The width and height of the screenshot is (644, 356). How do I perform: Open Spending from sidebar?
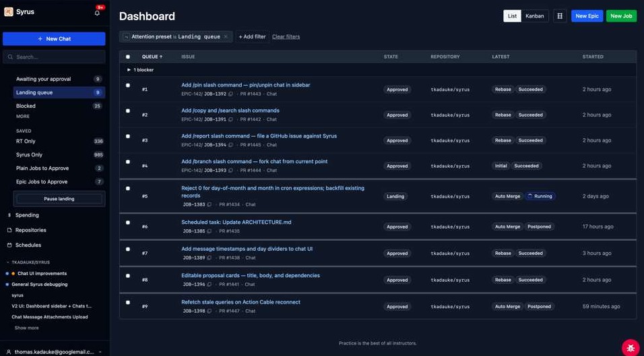click(x=27, y=215)
